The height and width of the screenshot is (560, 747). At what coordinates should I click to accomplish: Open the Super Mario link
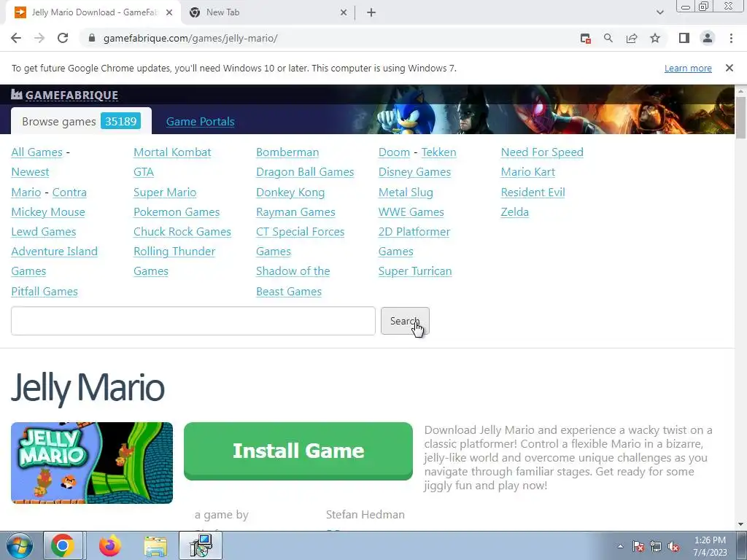[165, 192]
